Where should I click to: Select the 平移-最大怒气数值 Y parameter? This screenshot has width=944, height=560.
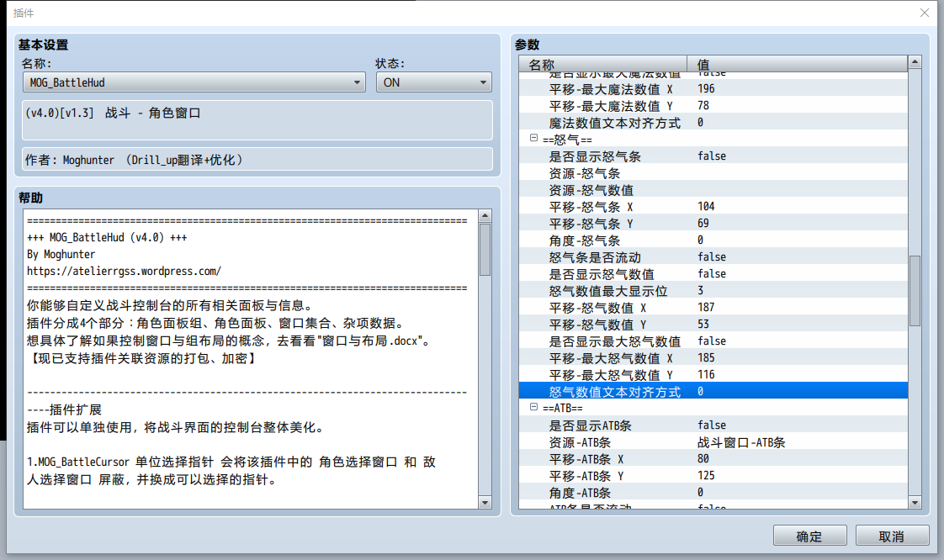pos(713,375)
